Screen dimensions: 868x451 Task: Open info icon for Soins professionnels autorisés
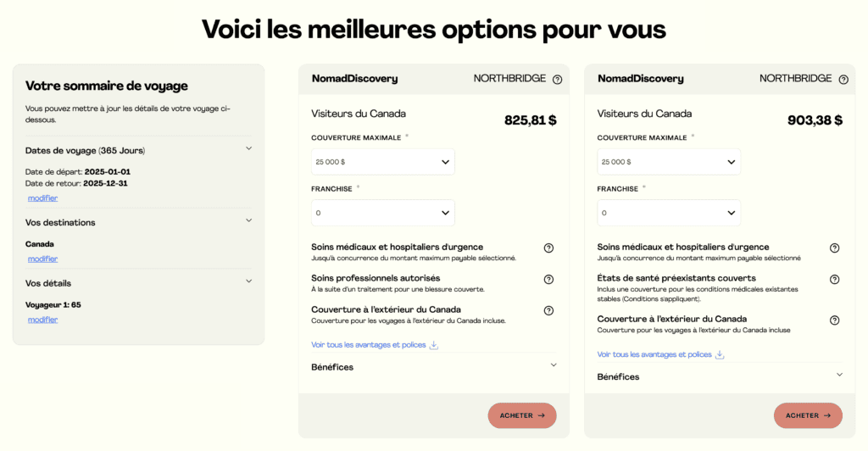(548, 279)
